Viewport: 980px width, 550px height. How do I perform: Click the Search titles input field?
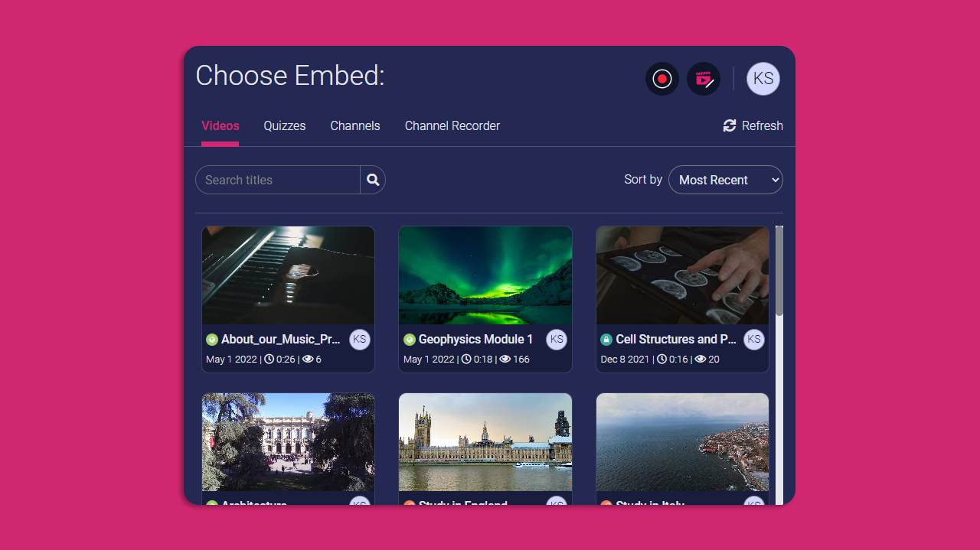click(278, 180)
